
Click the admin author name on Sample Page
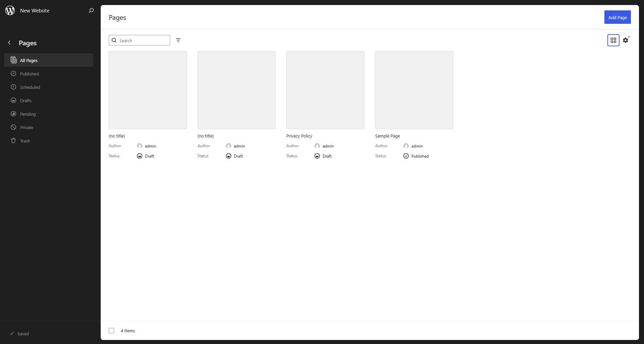click(417, 146)
